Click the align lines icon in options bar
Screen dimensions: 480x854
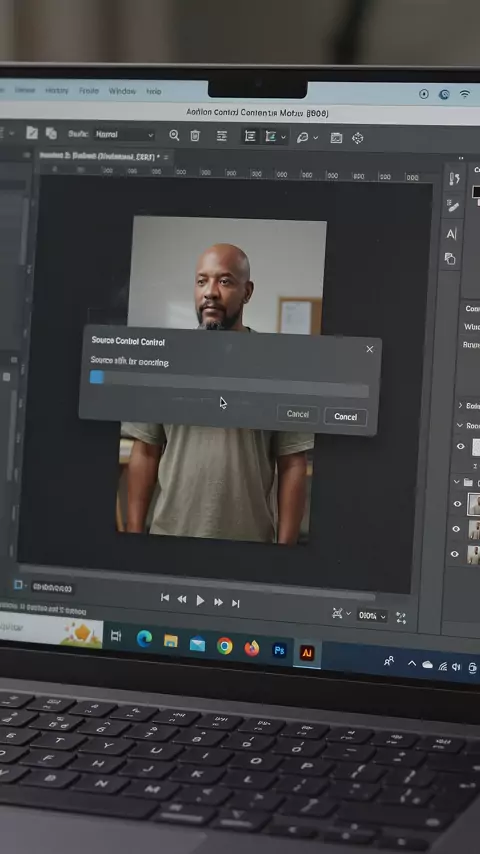pos(222,136)
